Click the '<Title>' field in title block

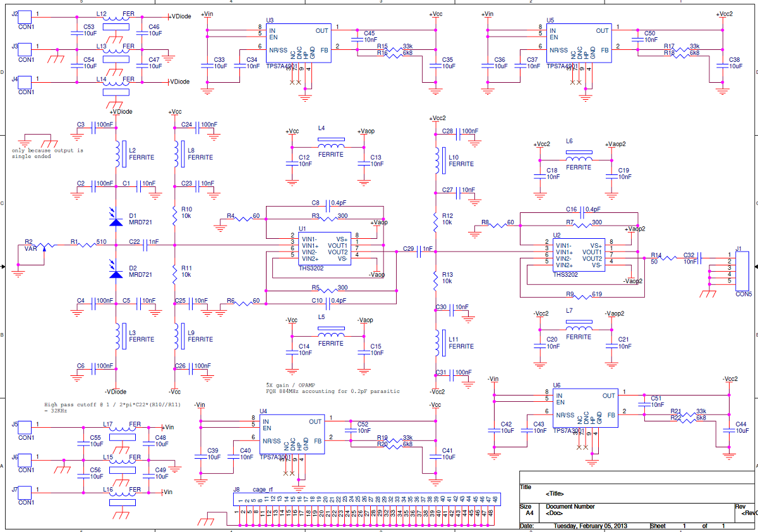tap(555, 493)
